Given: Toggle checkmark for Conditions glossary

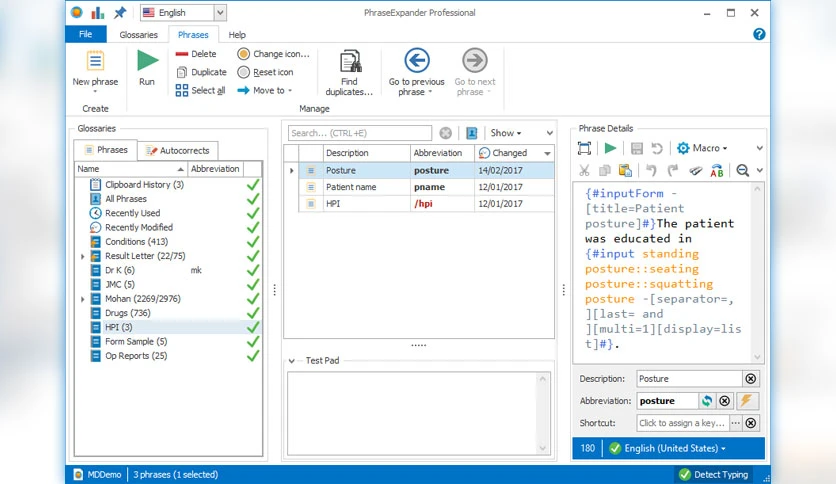Looking at the screenshot, I should tap(253, 241).
